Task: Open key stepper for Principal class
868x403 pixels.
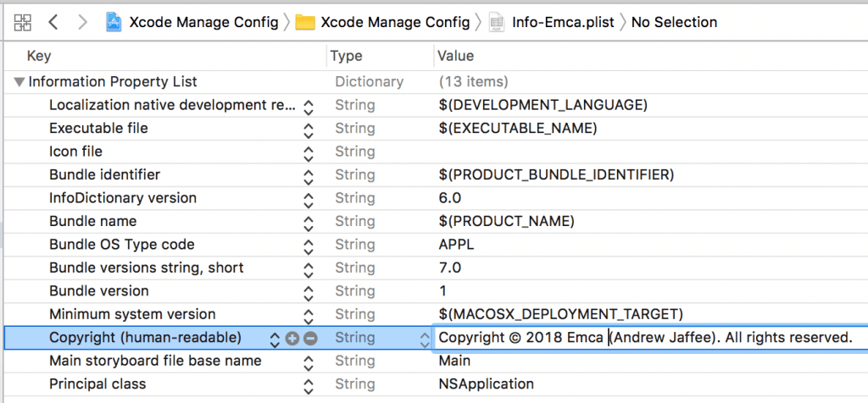Action: pyautogui.click(x=309, y=384)
